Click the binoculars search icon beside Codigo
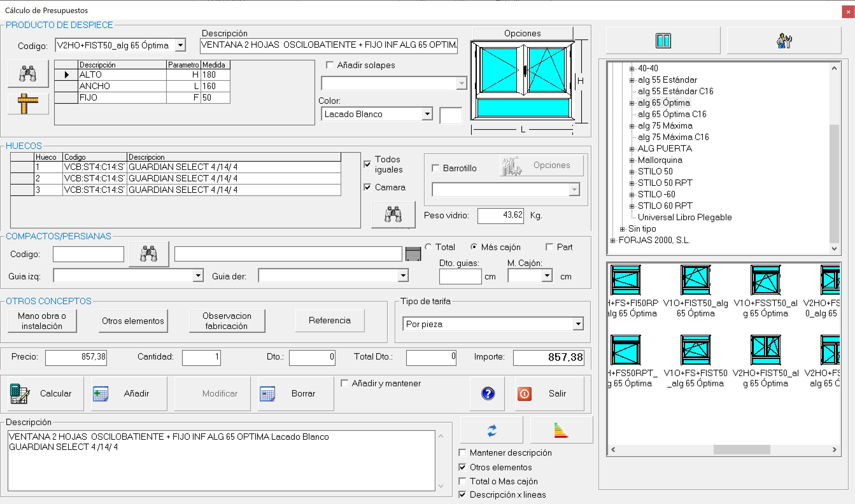This screenshot has width=855, height=504. [28, 73]
